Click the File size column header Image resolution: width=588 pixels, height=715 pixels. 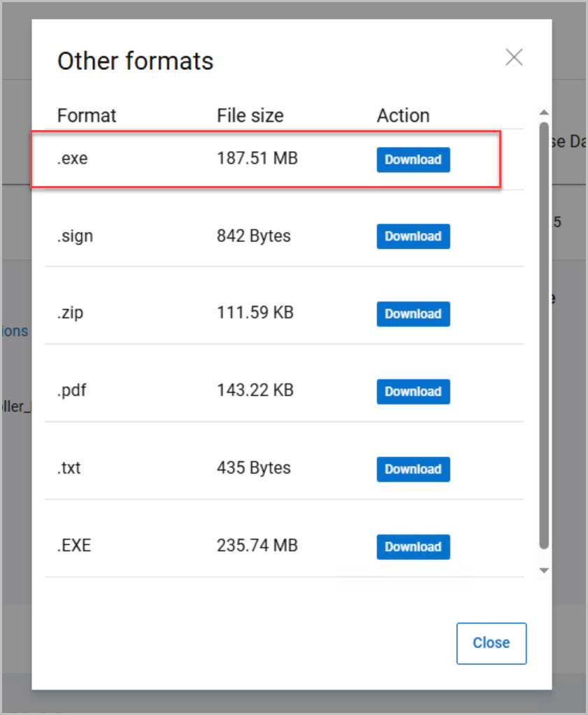pos(250,115)
